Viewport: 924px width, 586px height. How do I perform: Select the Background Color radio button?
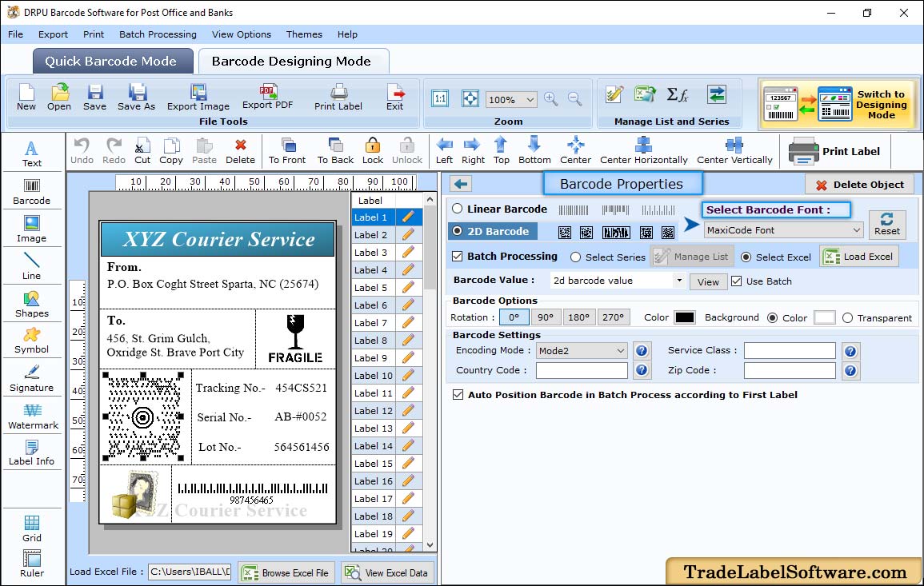[773, 318]
